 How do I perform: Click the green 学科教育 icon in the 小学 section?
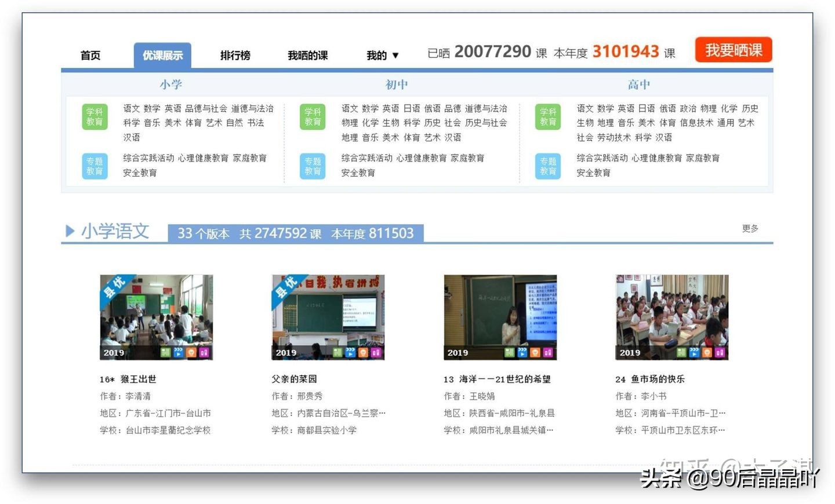94,116
